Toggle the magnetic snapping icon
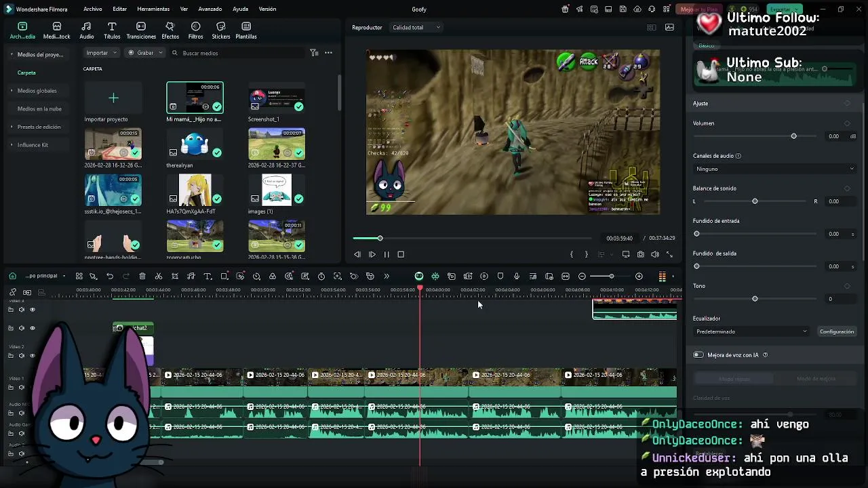 tap(435, 277)
